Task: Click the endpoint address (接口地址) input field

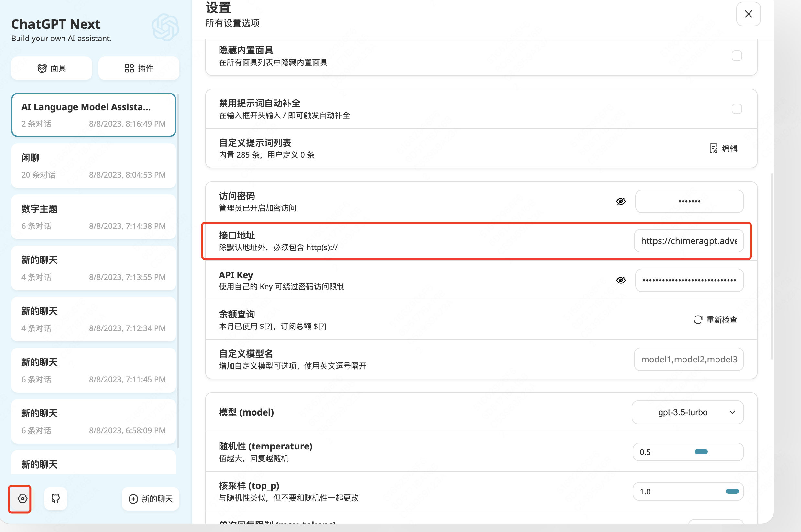Action: pos(688,241)
